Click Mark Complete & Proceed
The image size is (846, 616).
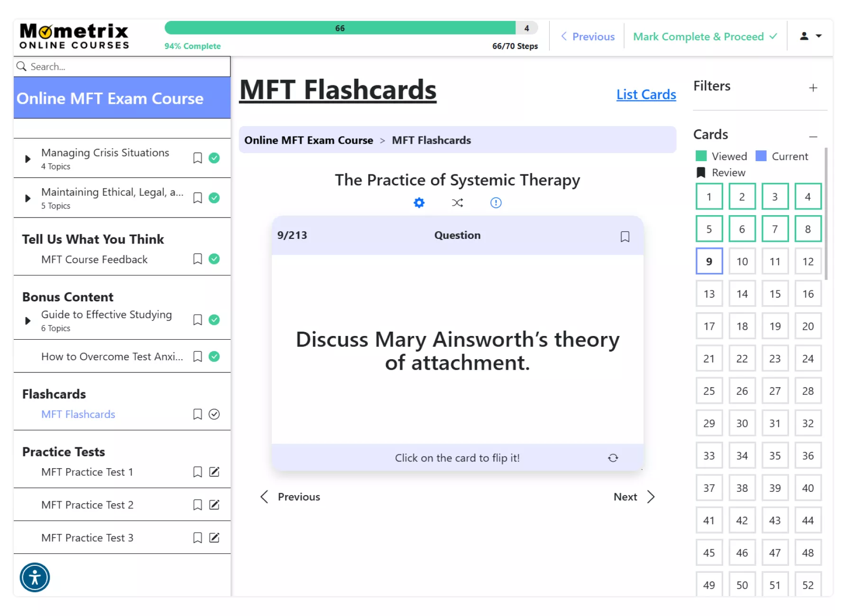[x=705, y=36]
